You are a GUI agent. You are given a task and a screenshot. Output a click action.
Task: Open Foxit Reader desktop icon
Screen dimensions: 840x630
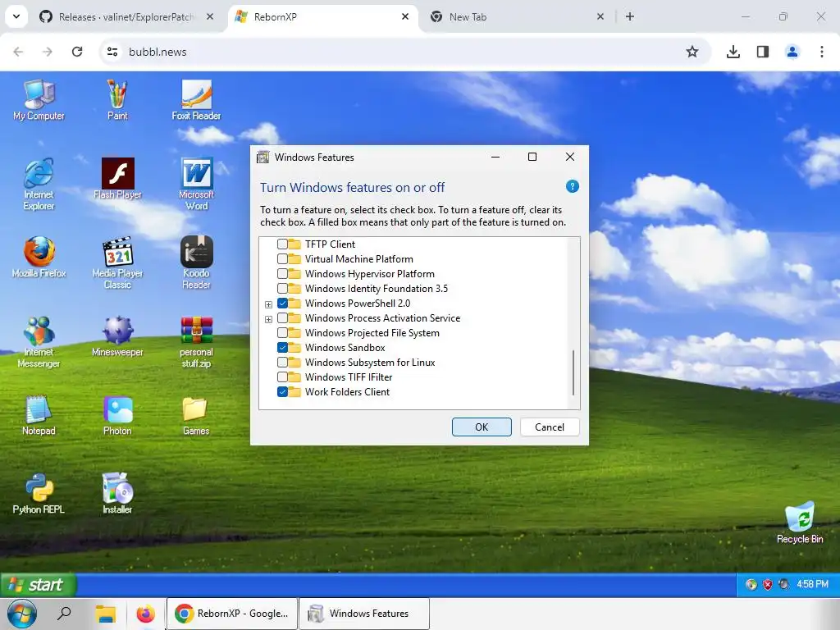coord(196,100)
